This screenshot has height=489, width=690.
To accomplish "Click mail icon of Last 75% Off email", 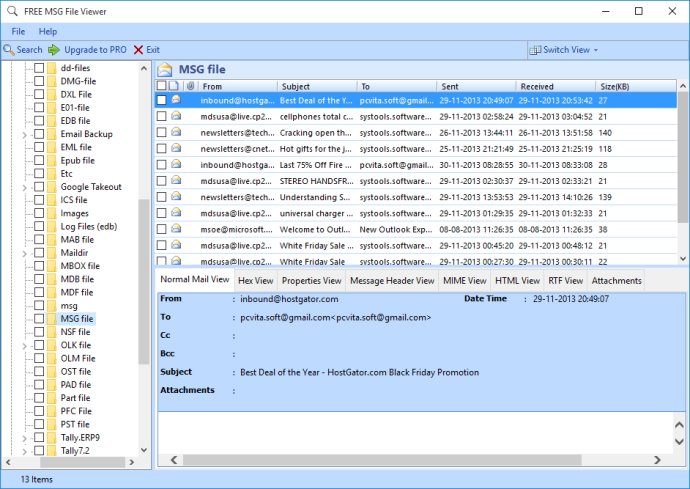I will coord(176,164).
